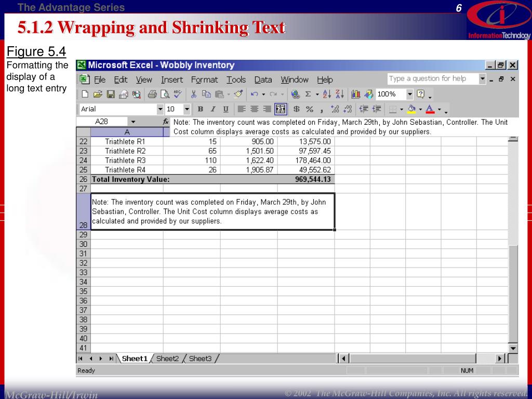Open the Undo history dropdown arrow

point(263,95)
